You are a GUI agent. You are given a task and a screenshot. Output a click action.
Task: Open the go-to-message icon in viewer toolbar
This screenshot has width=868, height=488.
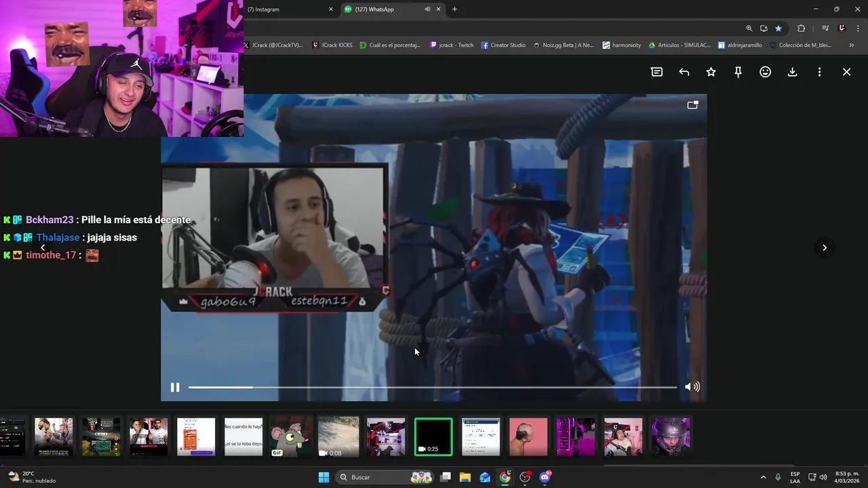(656, 72)
